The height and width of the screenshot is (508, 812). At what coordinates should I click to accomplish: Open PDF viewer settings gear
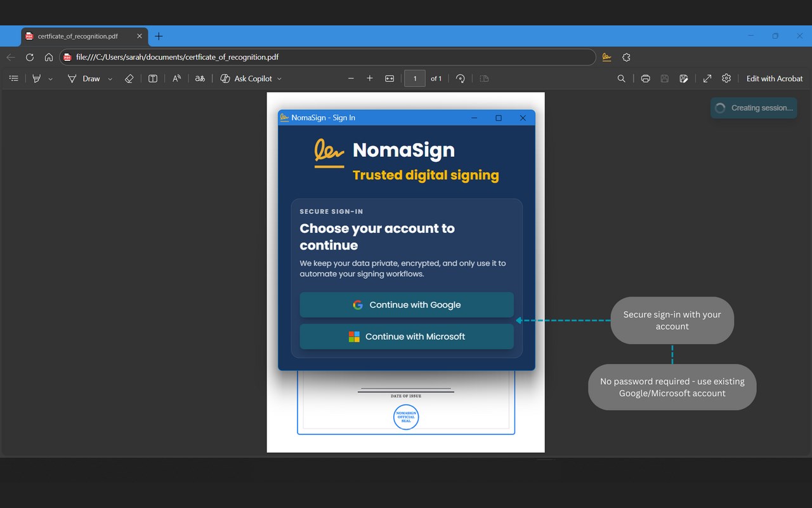pos(726,79)
